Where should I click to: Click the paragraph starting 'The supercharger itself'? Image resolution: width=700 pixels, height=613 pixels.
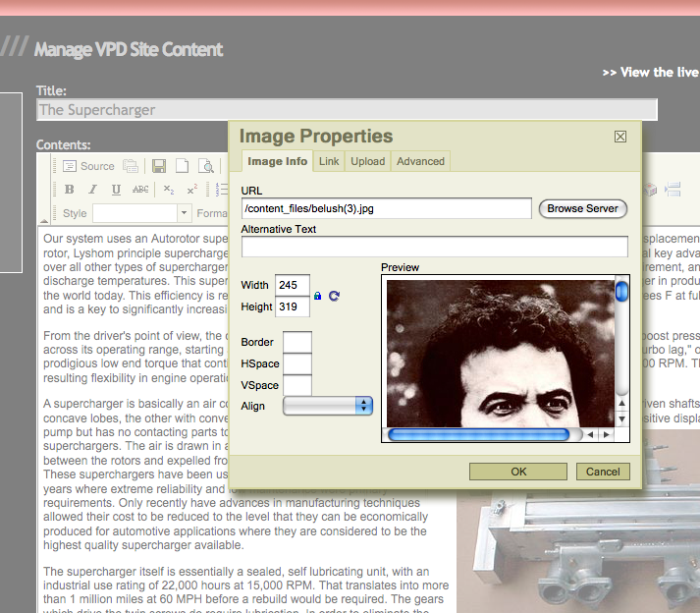point(245,589)
